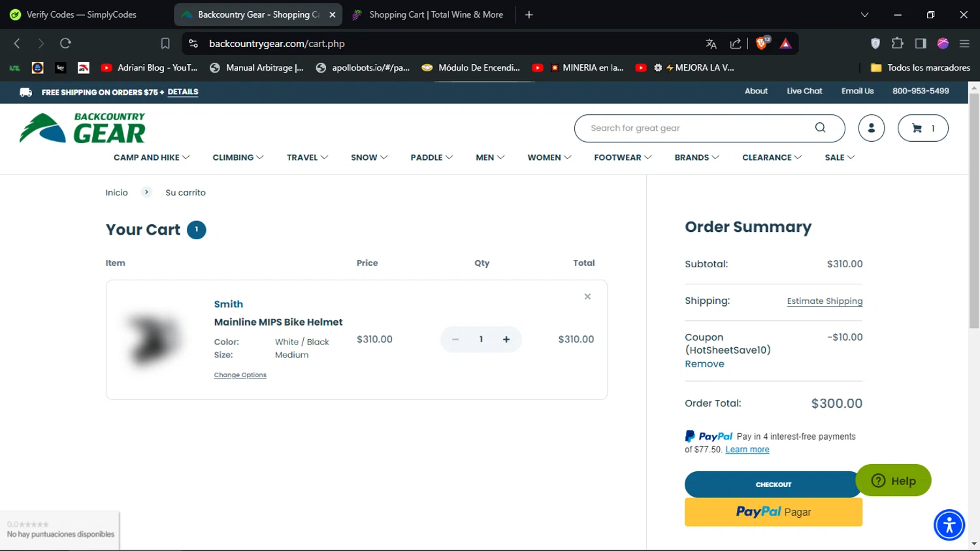The height and width of the screenshot is (551, 980).
Task: Click the blue Checkout button
Action: pos(774,484)
